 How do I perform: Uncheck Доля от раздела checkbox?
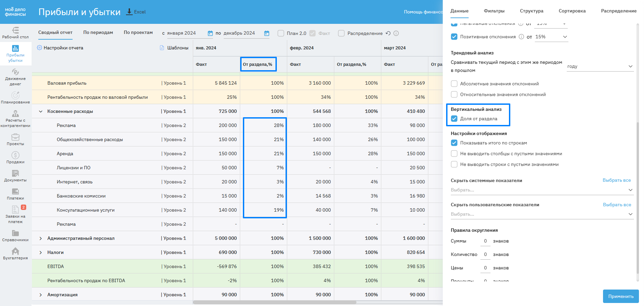tap(454, 119)
